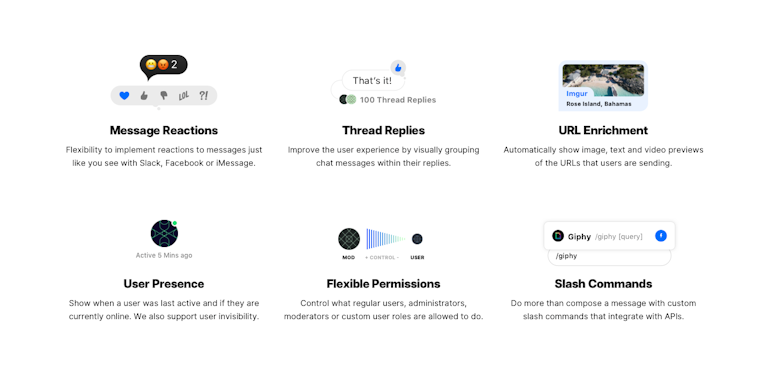Click the blue heart reaction icon

coord(124,96)
